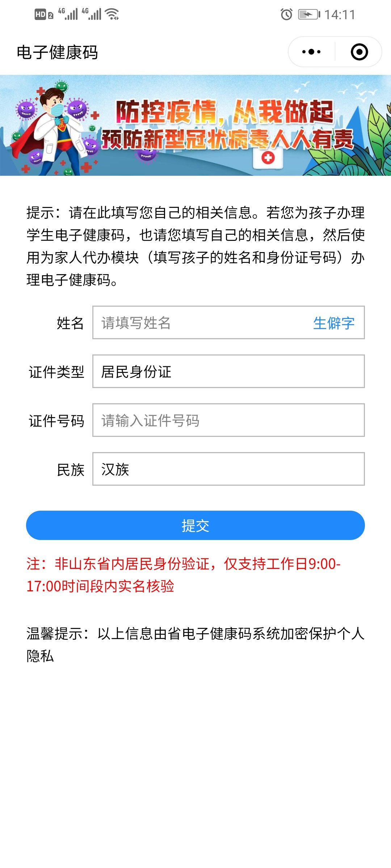This screenshot has width=391, height=868.
Task: Tap the first 4G signal bars icon
Action: point(68,14)
